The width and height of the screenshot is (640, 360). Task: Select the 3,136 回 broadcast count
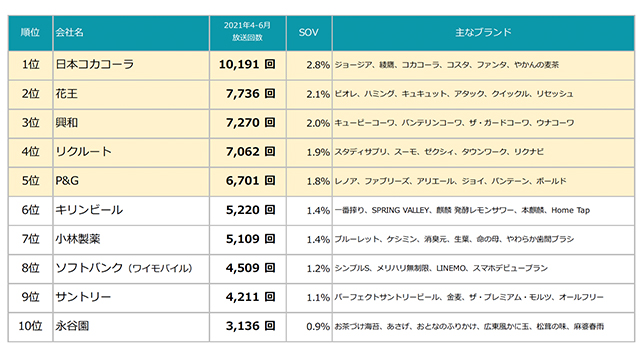tap(251, 326)
